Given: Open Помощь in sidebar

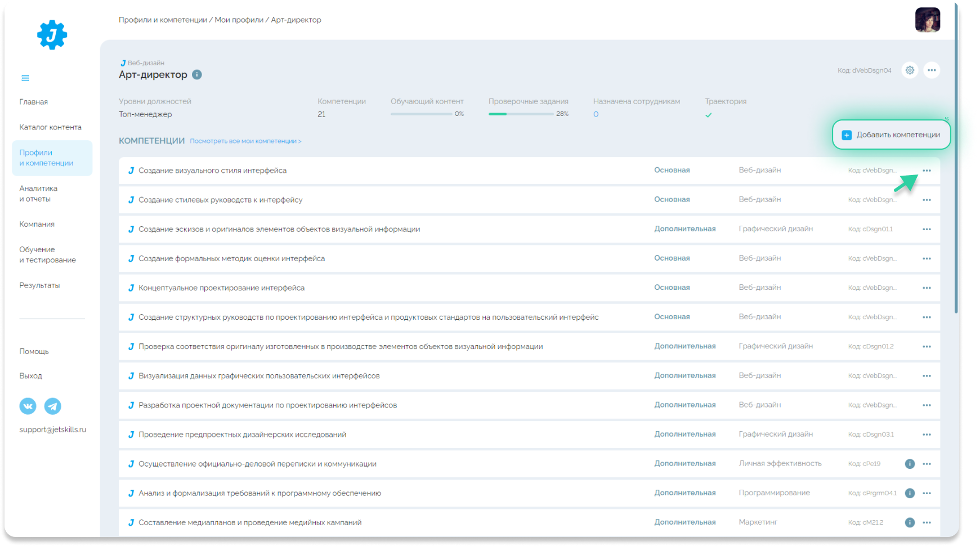Looking at the screenshot, I should 34,351.
